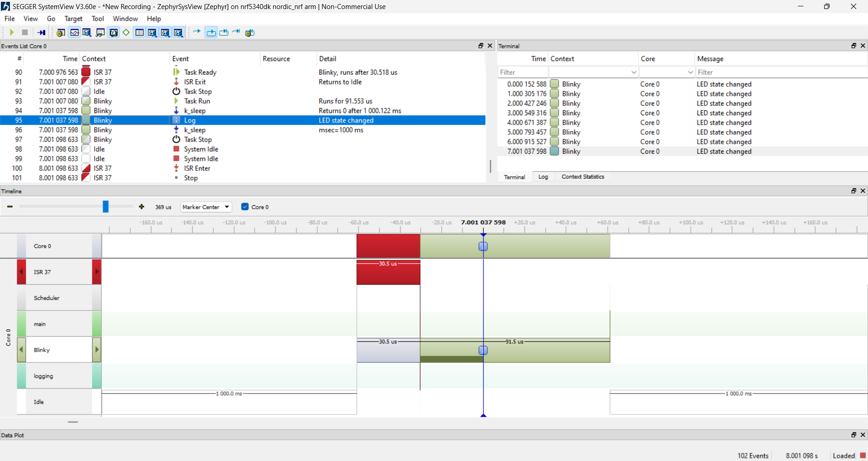Click the blue arrow-to-bar icon beside Stop
This screenshot has width=868, height=461.
(42, 33)
